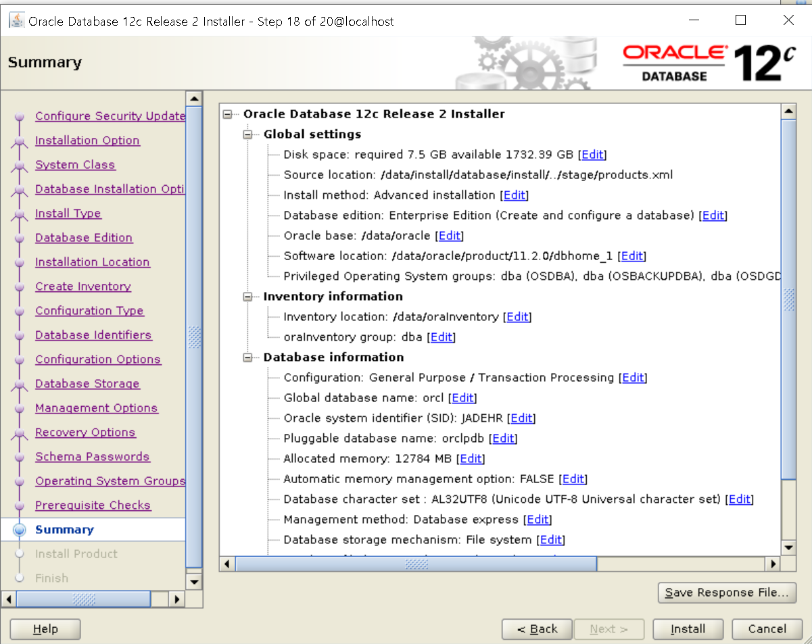Go back with the Back button
Screen dimensions: 812x644
pyautogui.click(x=537, y=629)
